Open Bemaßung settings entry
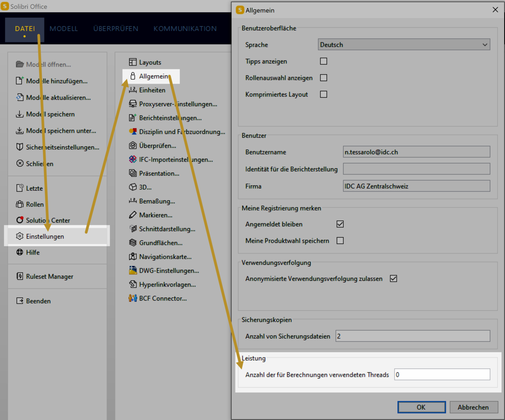Screen dimensions: 505x420 152,201
